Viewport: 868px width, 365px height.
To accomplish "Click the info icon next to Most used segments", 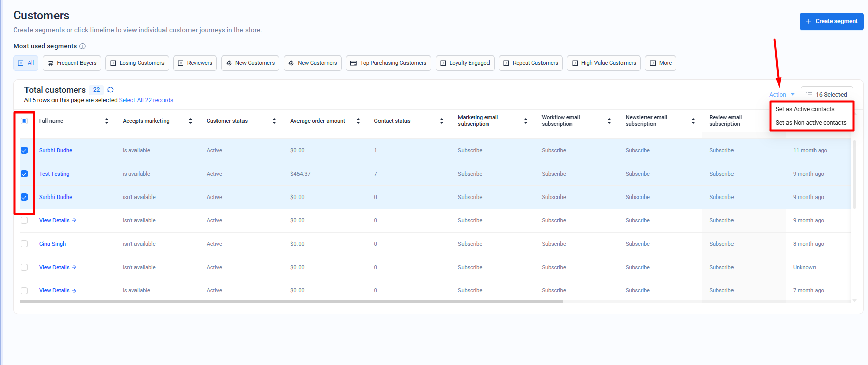I will pyautogui.click(x=83, y=46).
